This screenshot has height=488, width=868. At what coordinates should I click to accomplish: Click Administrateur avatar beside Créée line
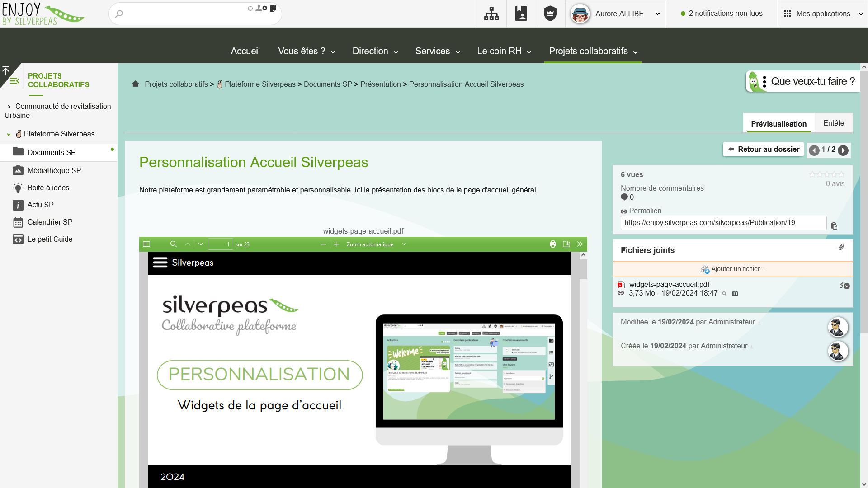click(x=838, y=351)
